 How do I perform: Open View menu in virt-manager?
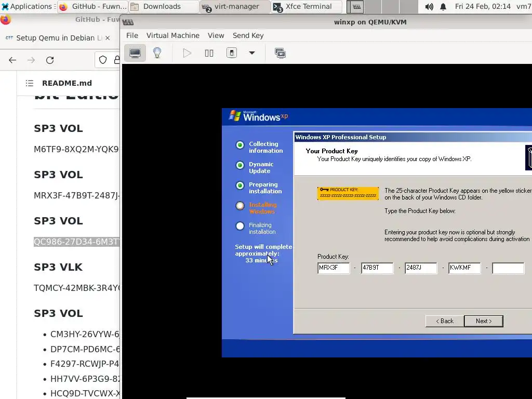coord(216,35)
